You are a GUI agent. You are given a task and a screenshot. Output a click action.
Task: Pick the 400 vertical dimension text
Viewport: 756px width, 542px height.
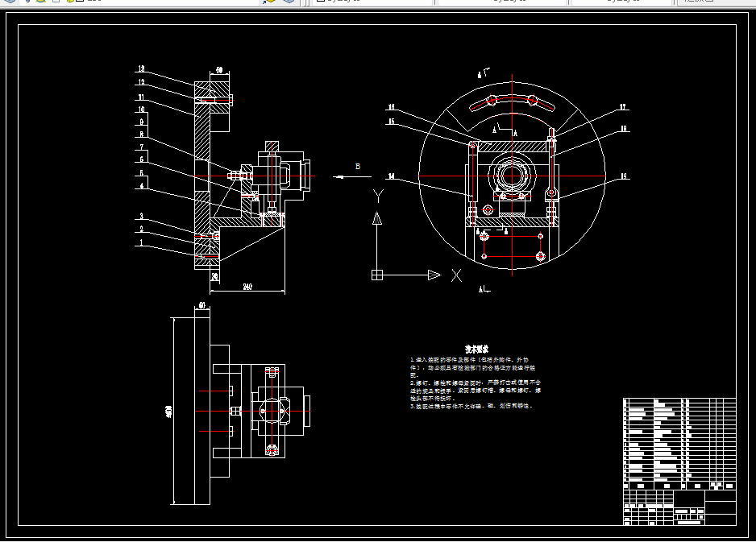[168, 412]
